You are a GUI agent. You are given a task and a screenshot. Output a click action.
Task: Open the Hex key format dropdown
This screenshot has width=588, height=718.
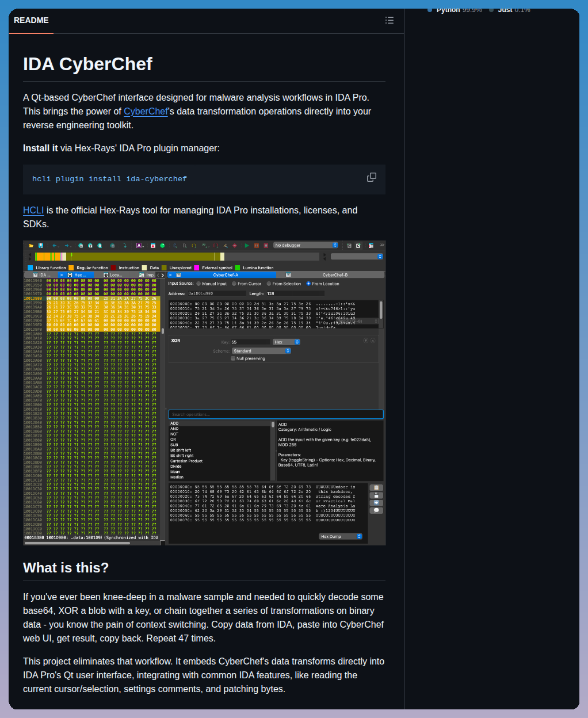pos(287,342)
